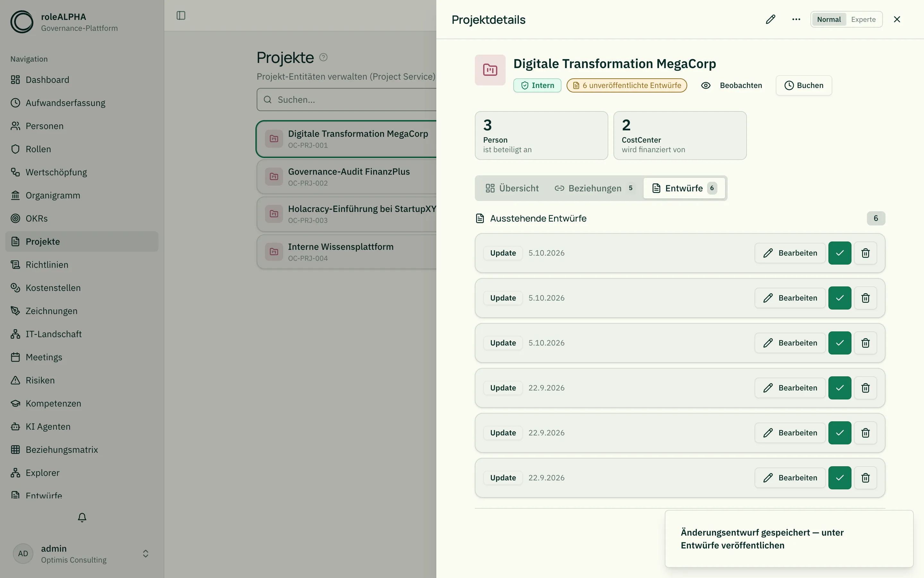
Task: Click the Aufwandserfassung clock icon
Action: click(15, 103)
